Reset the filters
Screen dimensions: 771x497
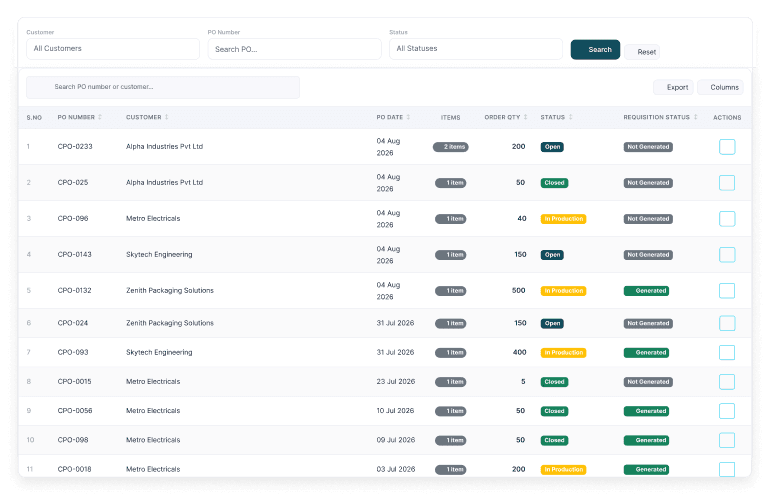tap(642, 52)
